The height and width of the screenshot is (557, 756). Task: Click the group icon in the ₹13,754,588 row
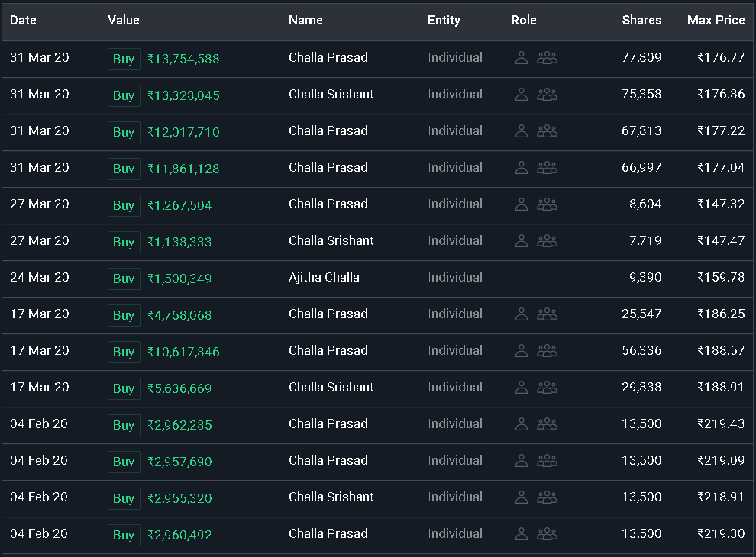pyautogui.click(x=548, y=58)
